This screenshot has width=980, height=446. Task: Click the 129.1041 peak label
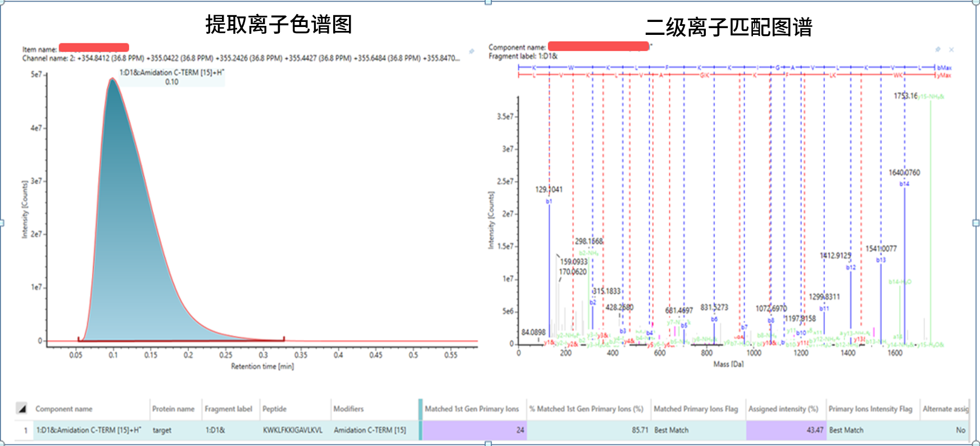pyautogui.click(x=548, y=190)
